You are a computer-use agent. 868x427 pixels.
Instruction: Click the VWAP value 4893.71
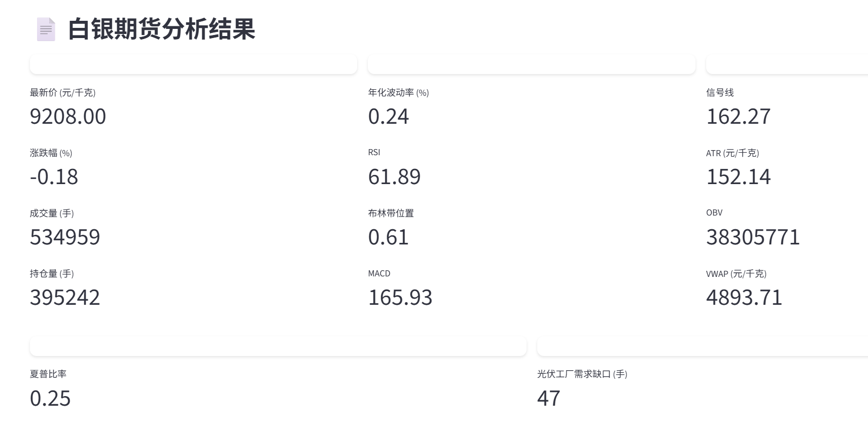pyautogui.click(x=745, y=298)
